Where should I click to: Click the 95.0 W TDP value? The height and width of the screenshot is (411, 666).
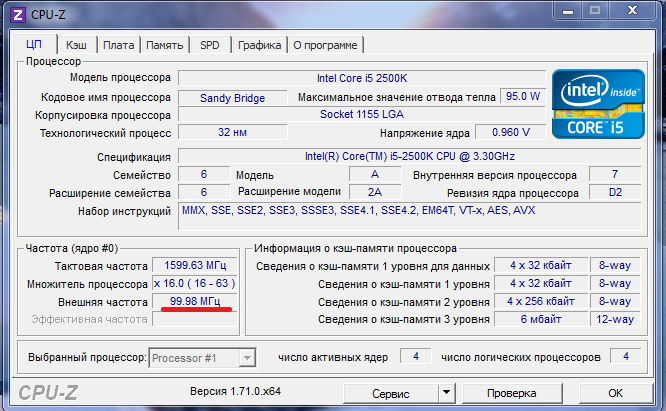coord(523,96)
